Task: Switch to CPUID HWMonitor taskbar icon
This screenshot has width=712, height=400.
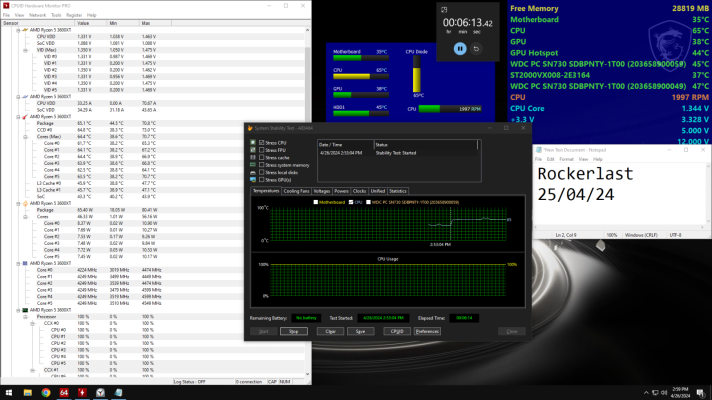Action: click(82, 393)
